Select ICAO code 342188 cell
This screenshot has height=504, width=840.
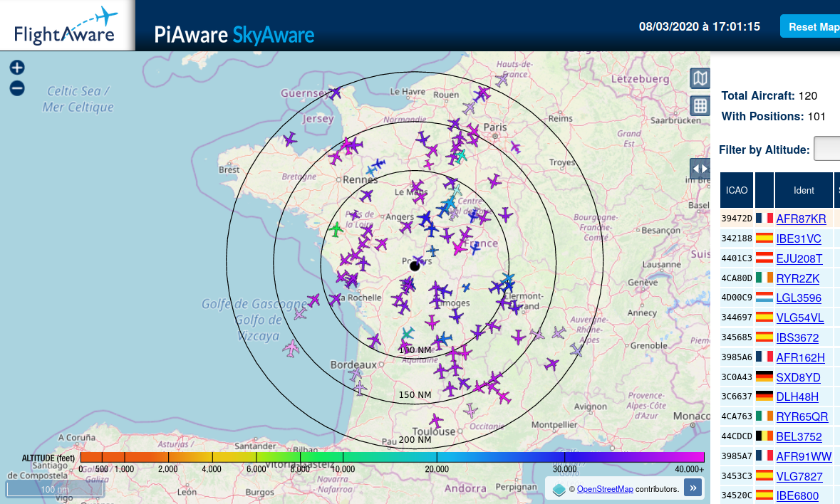click(x=737, y=238)
